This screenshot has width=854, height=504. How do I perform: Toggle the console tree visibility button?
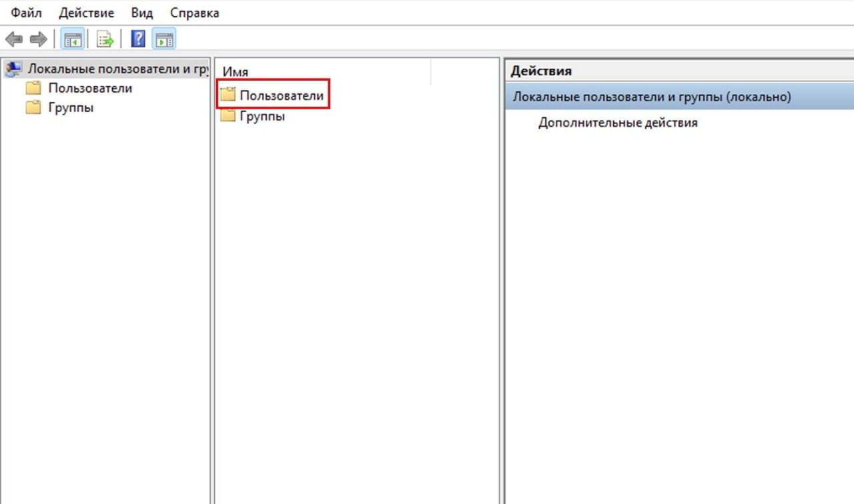tap(72, 39)
